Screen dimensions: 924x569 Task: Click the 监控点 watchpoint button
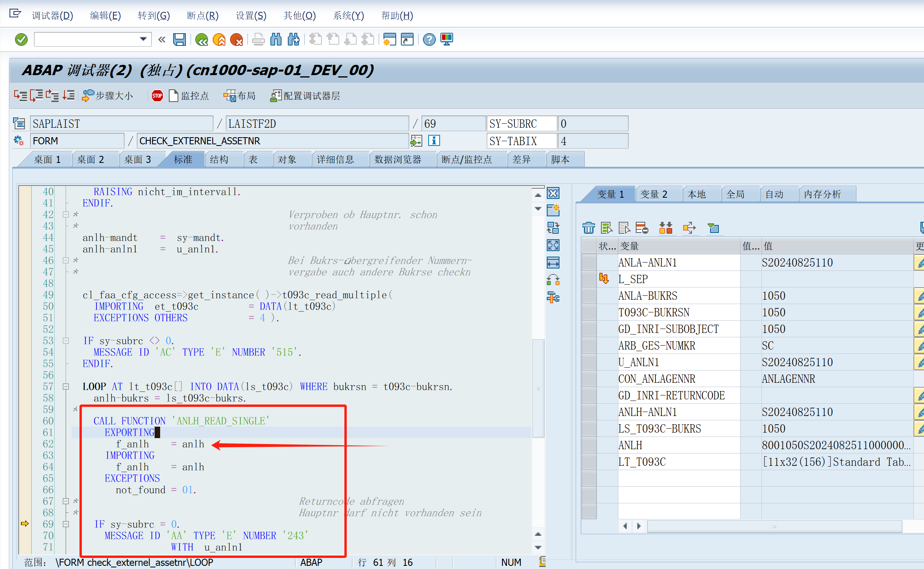point(189,96)
